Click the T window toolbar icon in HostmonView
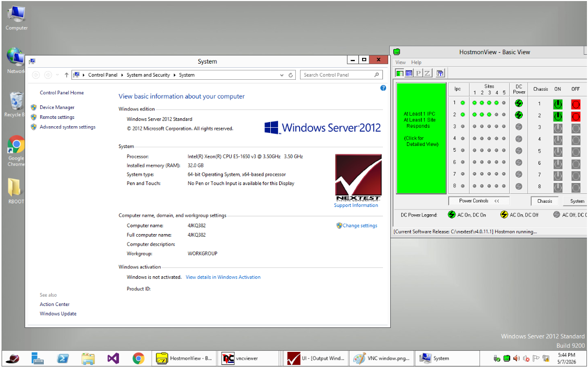Viewport: 588px width, 367px height. 440,73
